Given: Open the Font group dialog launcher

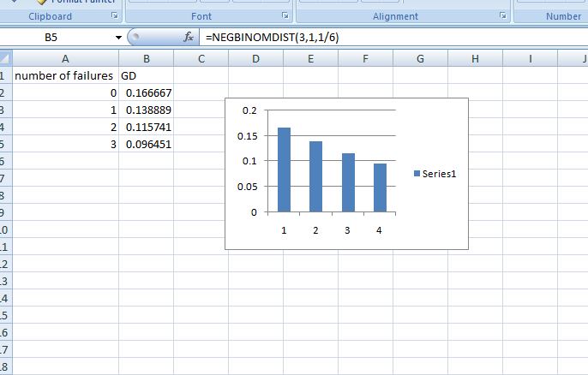Looking at the screenshot, I should click(x=285, y=16).
